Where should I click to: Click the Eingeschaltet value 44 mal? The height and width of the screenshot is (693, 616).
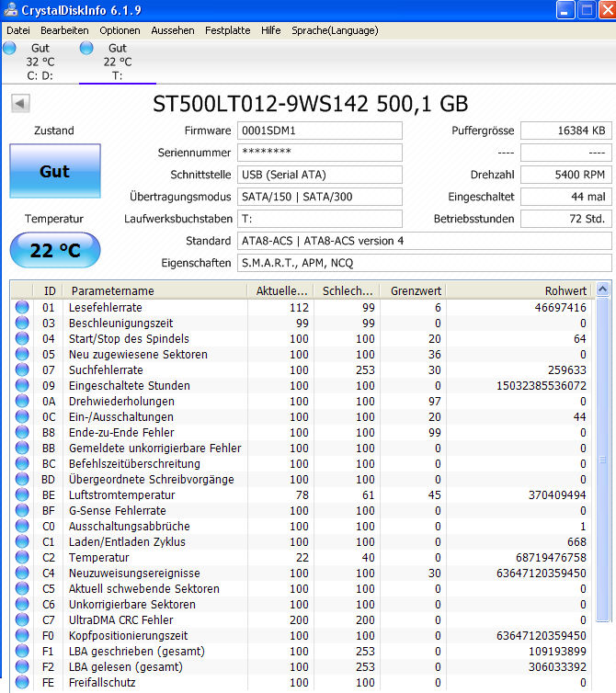click(566, 197)
